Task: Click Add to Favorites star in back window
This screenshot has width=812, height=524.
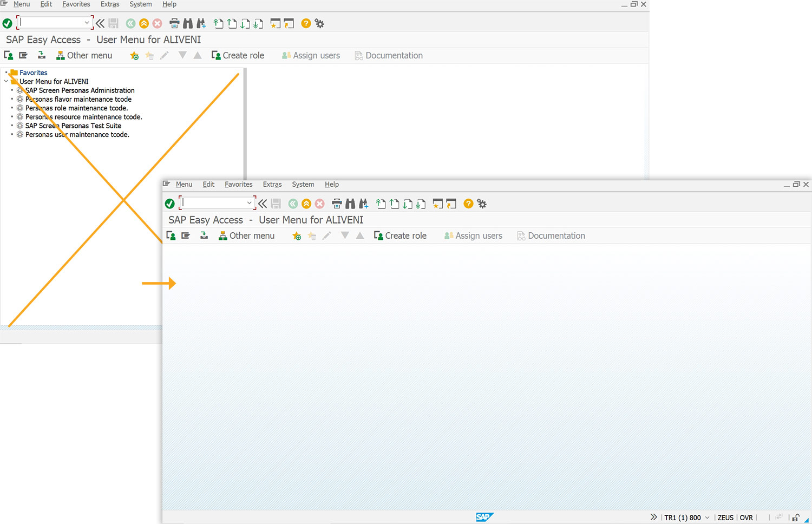Action: pos(134,55)
